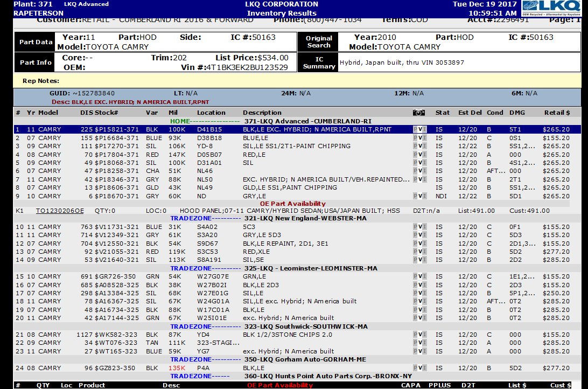The image size is (588, 389).
Task: Click the $250.20 retail price
Action: coord(556,293)
